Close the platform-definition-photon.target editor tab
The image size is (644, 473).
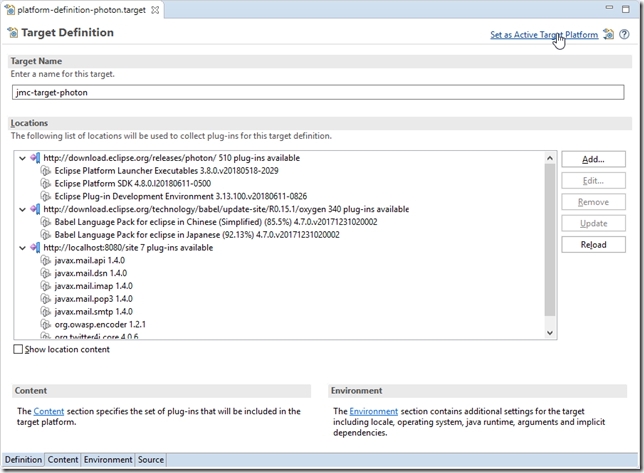click(x=155, y=10)
